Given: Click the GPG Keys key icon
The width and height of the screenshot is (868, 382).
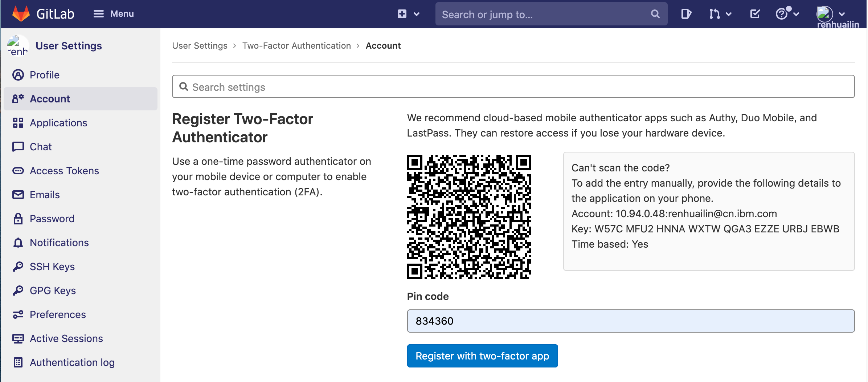Looking at the screenshot, I should (18, 290).
